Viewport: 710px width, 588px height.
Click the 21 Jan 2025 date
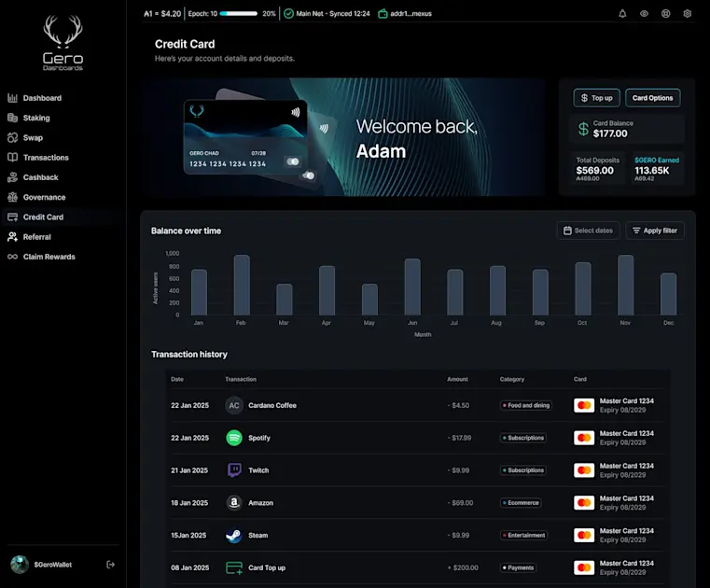(x=189, y=470)
